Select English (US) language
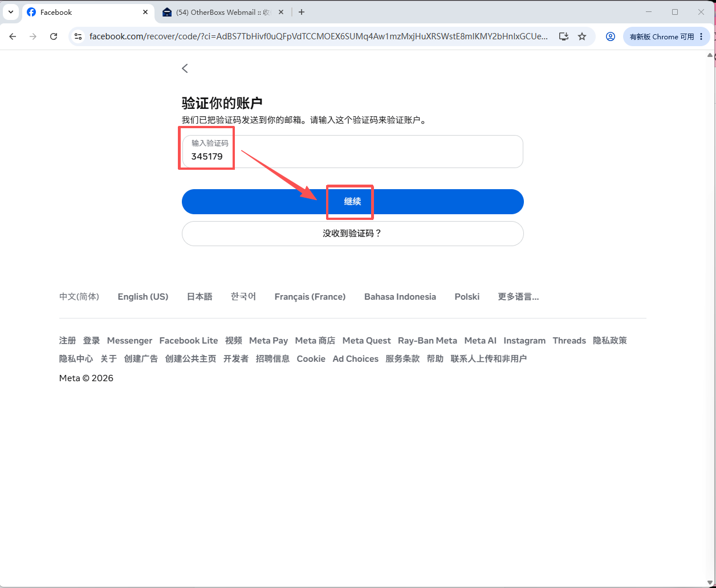Viewport: 716px width, 588px height. [x=143, y=297]
